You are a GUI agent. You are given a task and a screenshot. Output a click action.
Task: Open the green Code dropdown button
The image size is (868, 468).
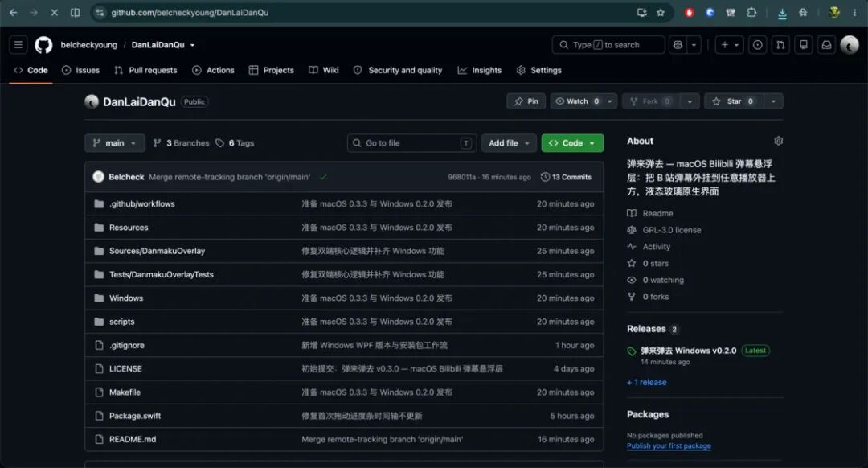(572, 143)
